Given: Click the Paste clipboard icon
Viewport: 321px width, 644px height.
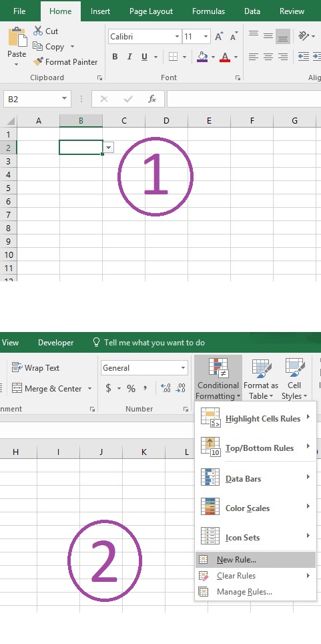Looking at the screenshot, I should click(x=17, y=37).
